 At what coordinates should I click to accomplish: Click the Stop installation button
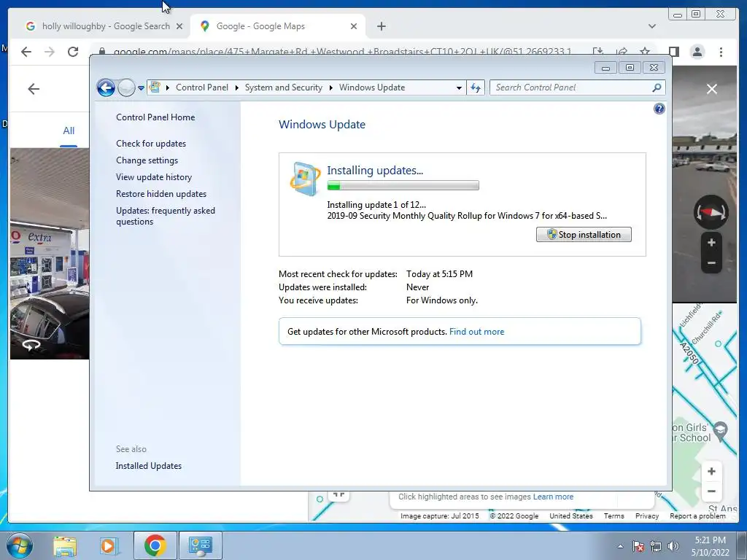point(584,235)
